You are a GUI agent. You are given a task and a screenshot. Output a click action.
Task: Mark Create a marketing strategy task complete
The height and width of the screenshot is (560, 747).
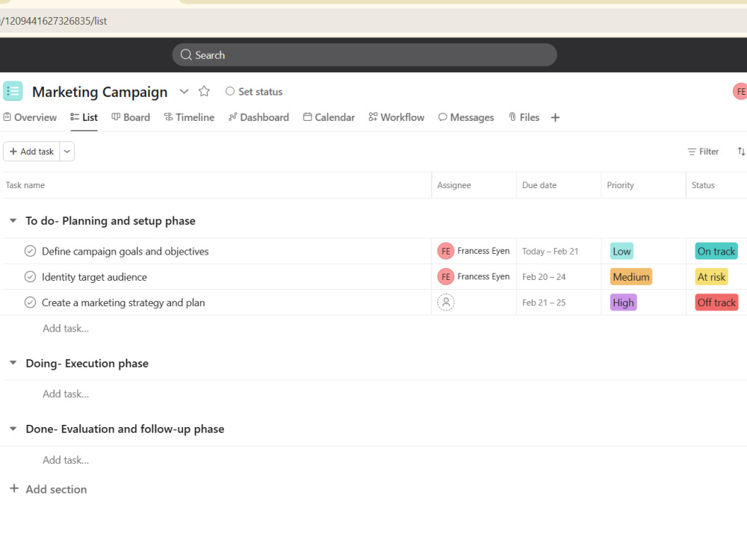pyautogui.click(x=30, y=302)
